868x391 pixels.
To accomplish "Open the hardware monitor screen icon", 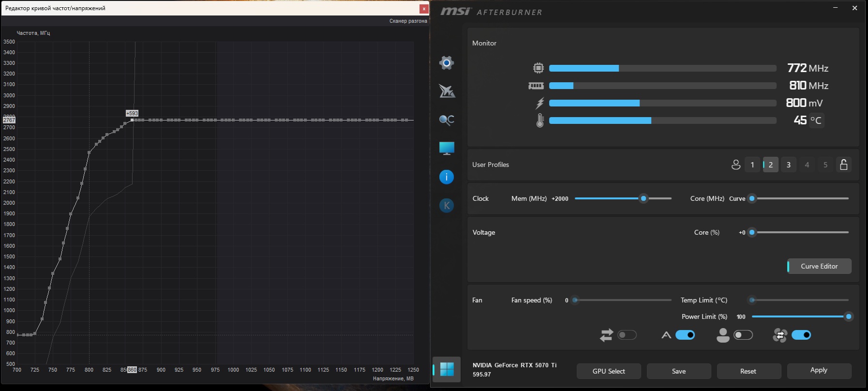I will coord(446,148).
